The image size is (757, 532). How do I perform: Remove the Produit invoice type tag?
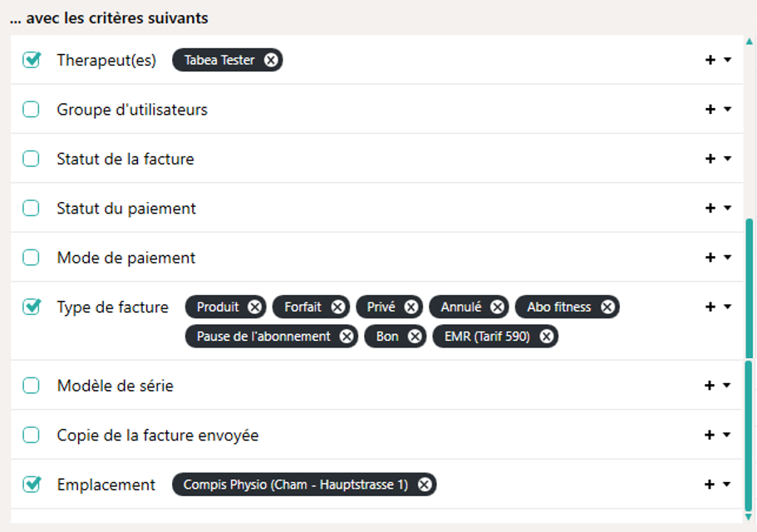click(255, 308)
